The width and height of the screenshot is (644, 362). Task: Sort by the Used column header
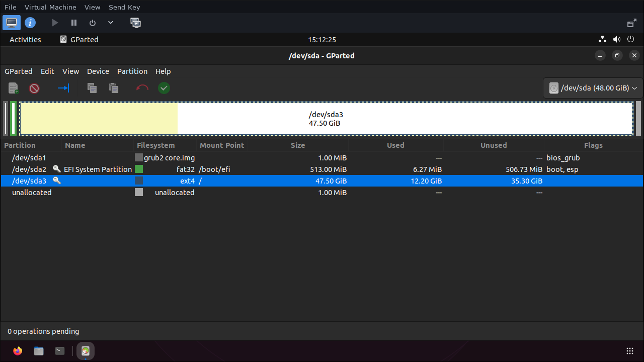(x=395, y=145)
